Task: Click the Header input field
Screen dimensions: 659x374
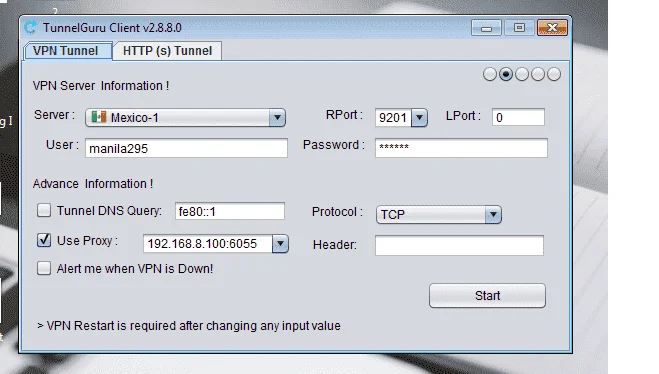Action: [x=459, y=245]
